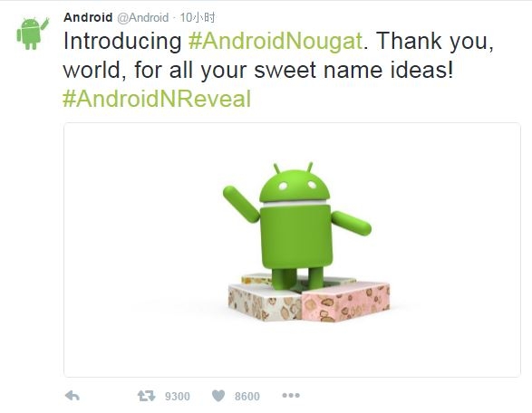Open the Android Nougat statue image
Image resolution: width=532 pixels, height=413 pixels.
[292, 250]
